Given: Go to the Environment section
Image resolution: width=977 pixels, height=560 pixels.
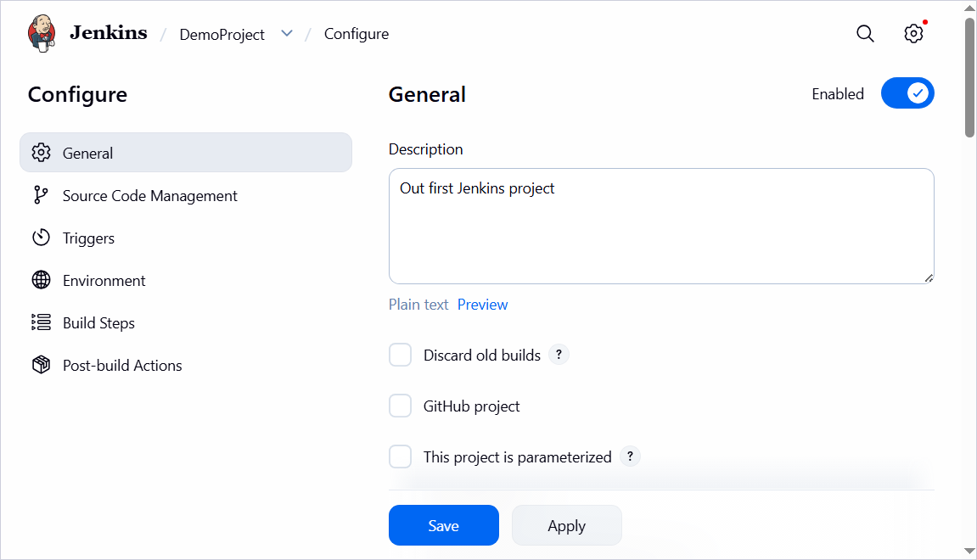Looking at the screenshot, I should pyautogui.click(x=186, y=280).
